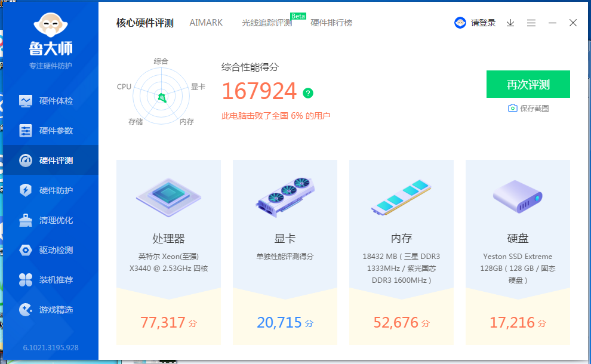Click the 处理器 CPU chip icon

click(x=168, y=197)
